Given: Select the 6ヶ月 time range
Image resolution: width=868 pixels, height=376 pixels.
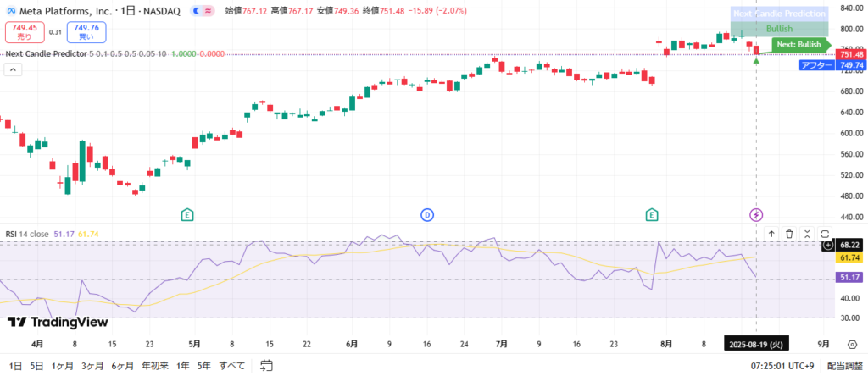Looking at the screenshot, I should point(122,366).
